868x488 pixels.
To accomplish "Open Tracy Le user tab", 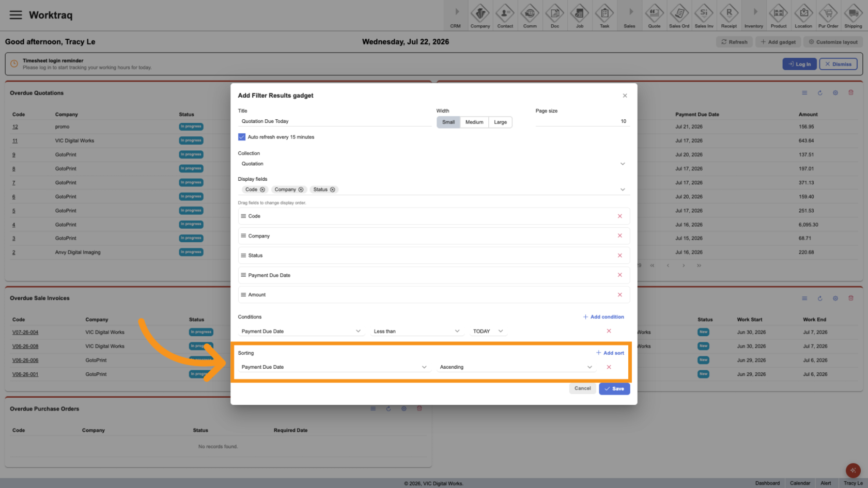I will pos(853,483).
